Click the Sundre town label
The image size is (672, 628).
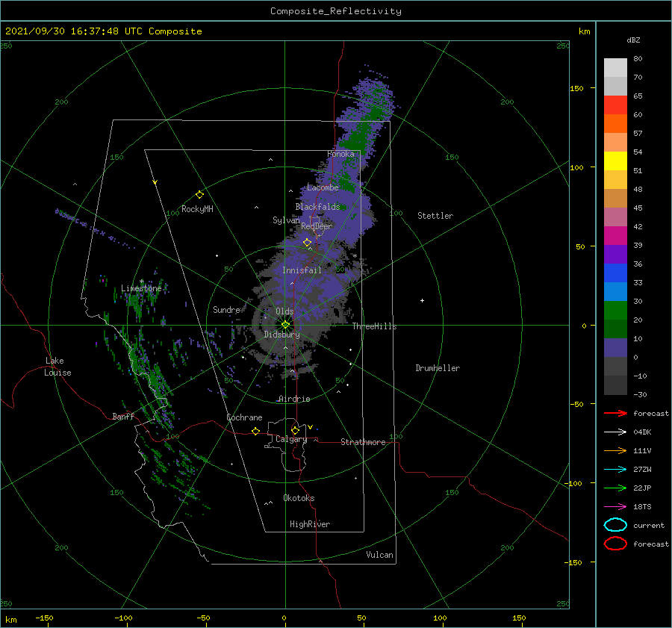[226, 309]
